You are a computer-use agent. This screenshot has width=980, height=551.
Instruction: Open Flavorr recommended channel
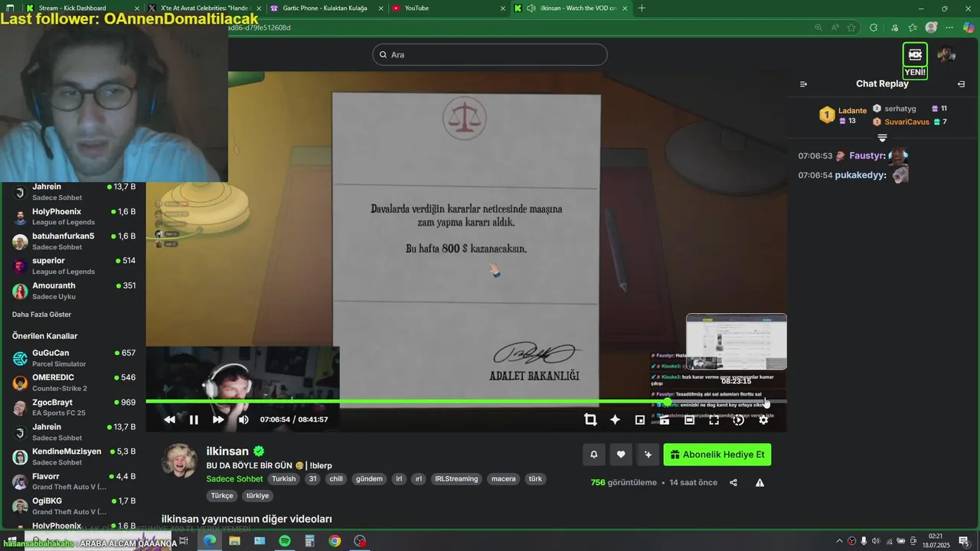73,481
